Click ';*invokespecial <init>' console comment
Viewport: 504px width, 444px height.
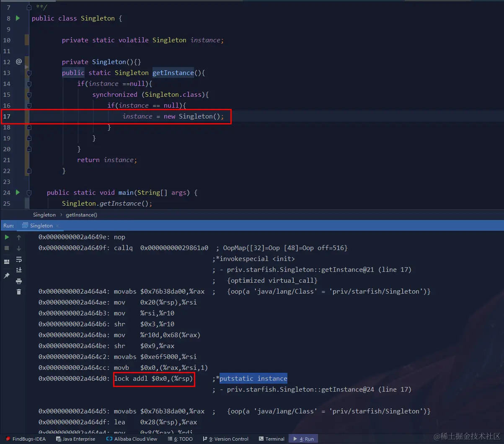(253, 259)
